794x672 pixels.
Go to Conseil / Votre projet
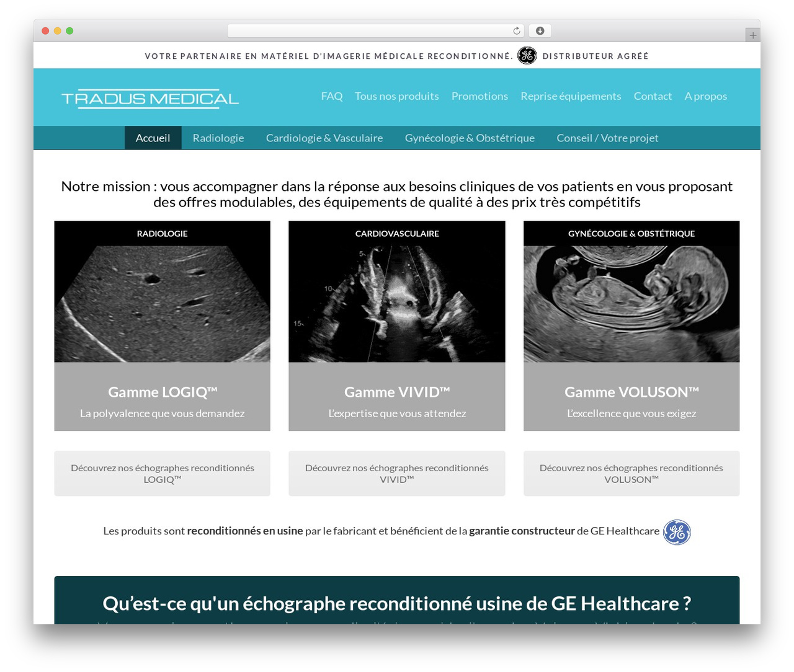tap(607, 138)
